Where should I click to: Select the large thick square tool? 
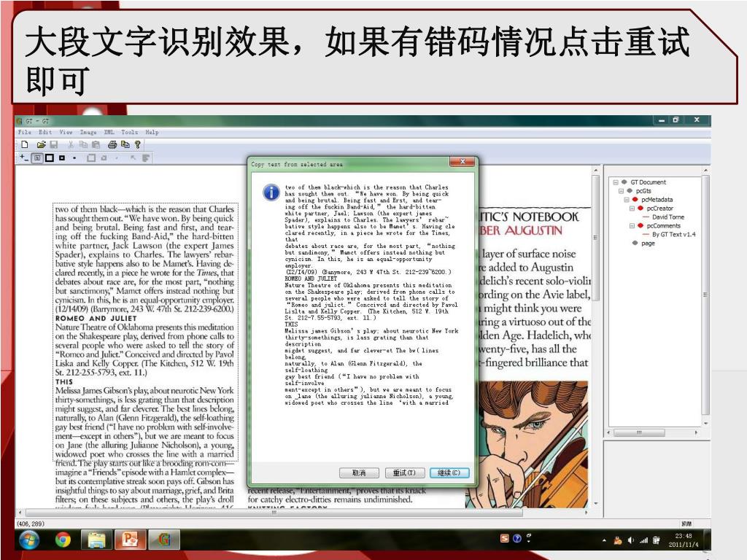(49, 157)
